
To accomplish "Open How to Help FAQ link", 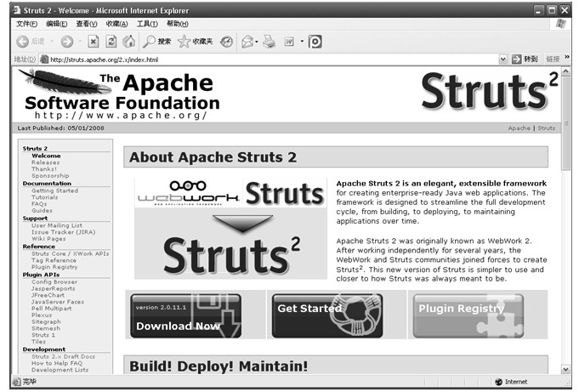I will (x=57, y=363).
